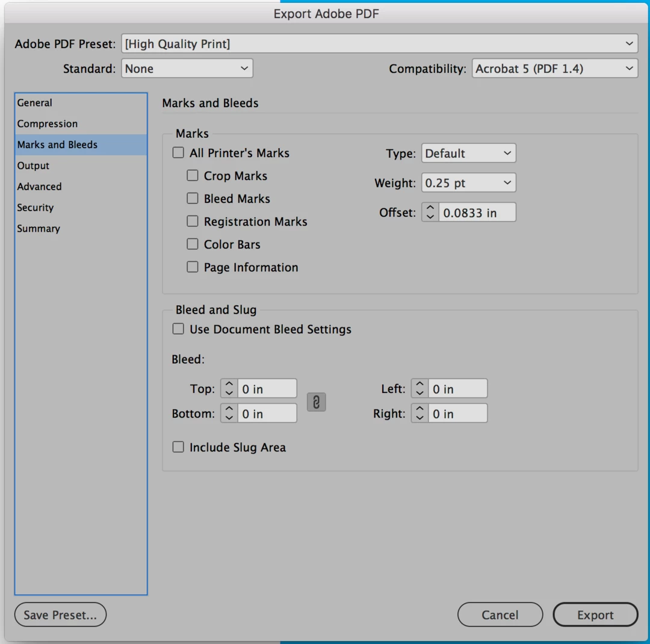The height and width of the screenshot is (644, 650).
Task: Select Marks and Bleeds section
Action: click(x=81, y=144)
